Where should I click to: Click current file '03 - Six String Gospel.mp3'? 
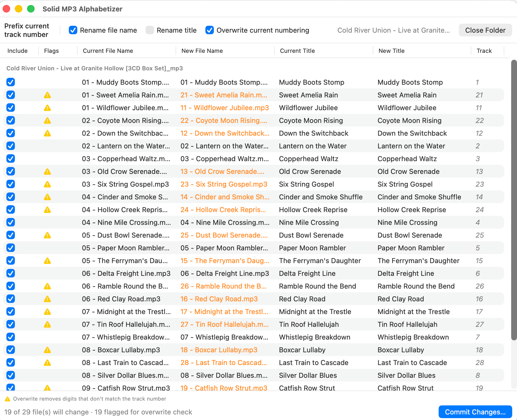[125, 184]
